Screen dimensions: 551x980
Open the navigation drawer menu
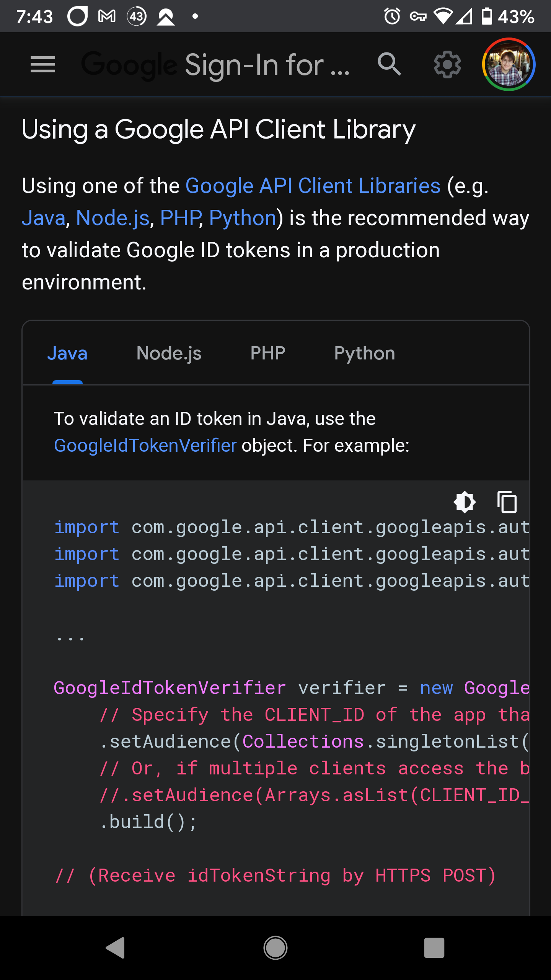pyautogui.click(x=43, y=64)
